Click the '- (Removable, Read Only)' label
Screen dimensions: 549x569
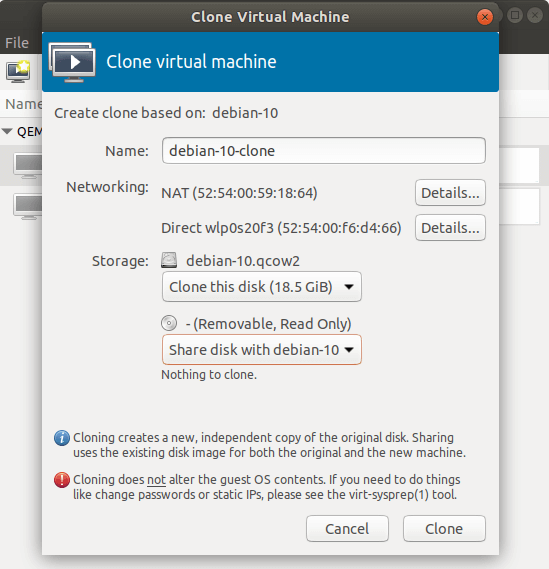pos(269,324)
